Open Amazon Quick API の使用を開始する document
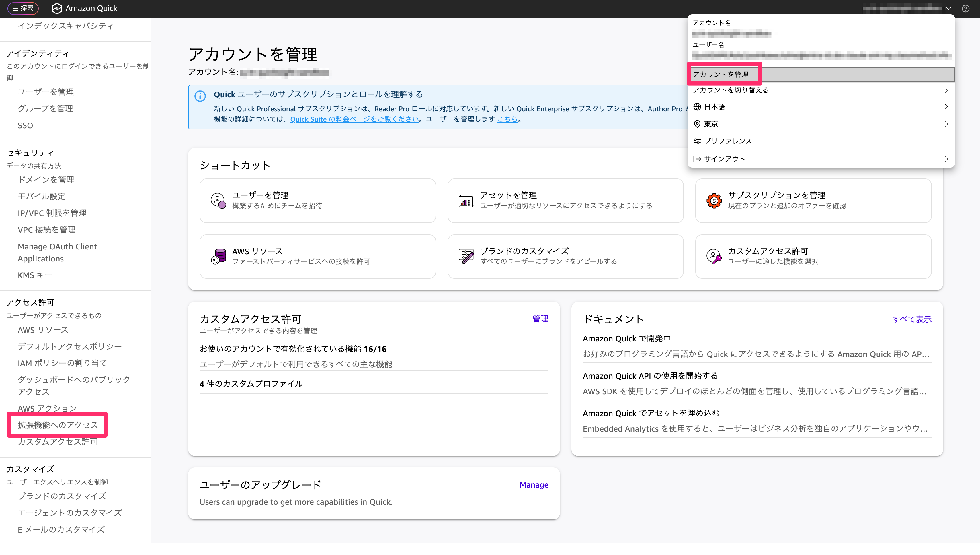The height and width of the screenshot is (555, 980). tap(650, 376)
